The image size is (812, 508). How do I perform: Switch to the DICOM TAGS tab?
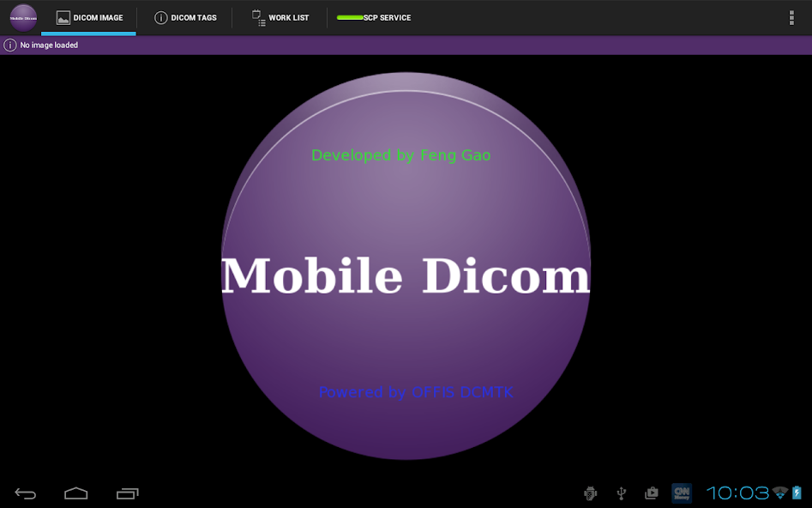tap(185, 17)
